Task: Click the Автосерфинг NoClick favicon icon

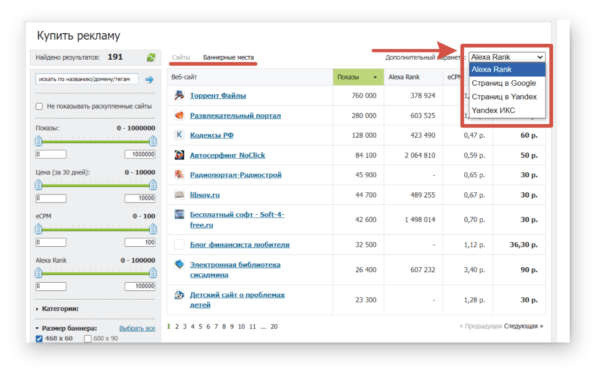Action: [179, 155]
